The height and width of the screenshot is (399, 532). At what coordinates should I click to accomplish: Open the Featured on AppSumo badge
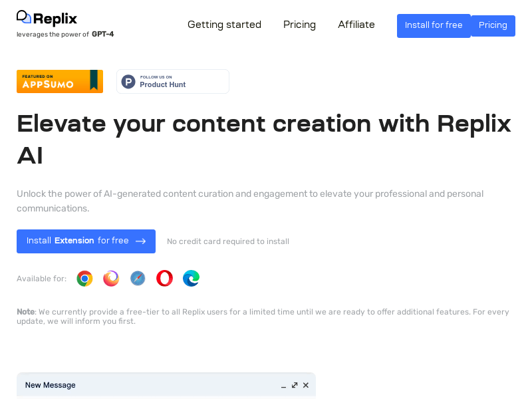(x=60, y=81)
